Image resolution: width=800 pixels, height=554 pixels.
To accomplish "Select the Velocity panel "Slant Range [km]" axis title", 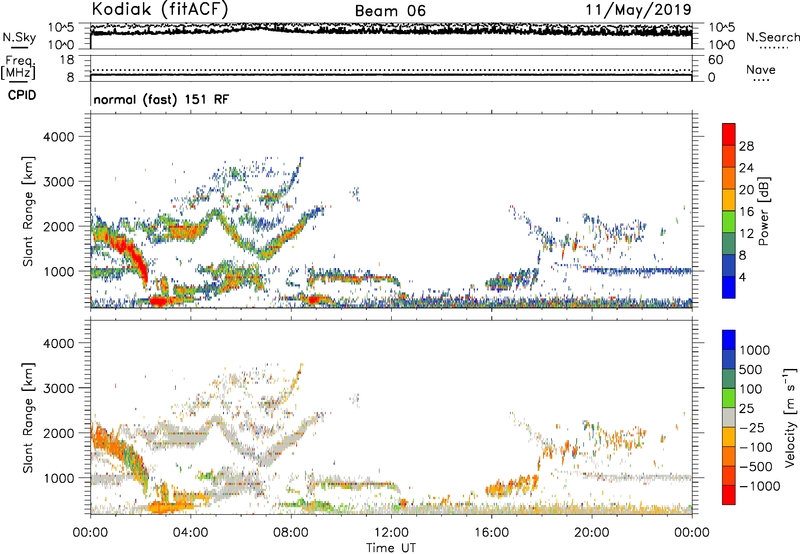I will point(28,418).
